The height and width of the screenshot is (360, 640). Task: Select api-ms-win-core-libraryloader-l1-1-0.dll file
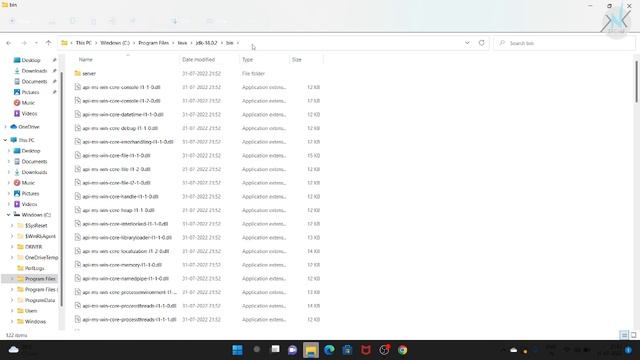coord(127,238)
